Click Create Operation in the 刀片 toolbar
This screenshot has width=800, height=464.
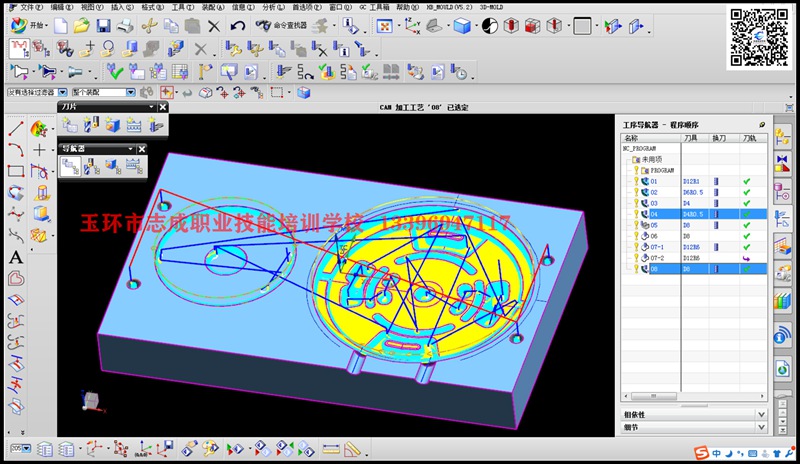(x=155, y=125)
